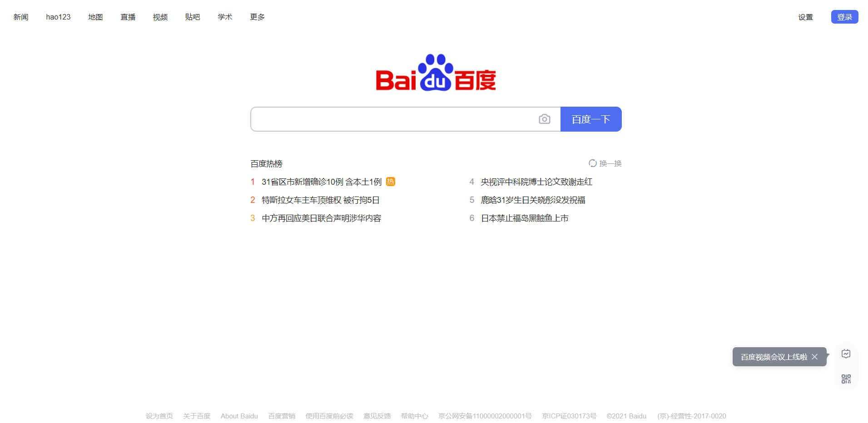Click the 使用百度前必读 footer link

tap(329, 416)
